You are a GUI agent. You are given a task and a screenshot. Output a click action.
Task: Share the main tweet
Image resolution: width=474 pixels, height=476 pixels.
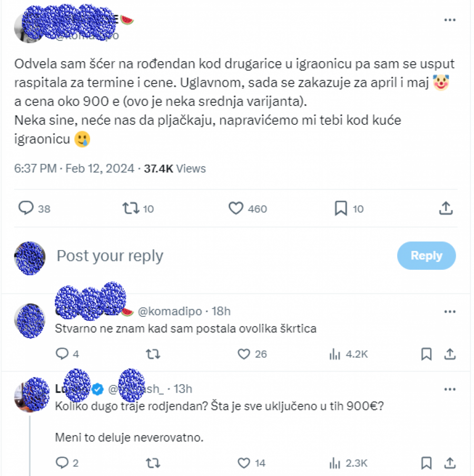[x=446, y=208]
